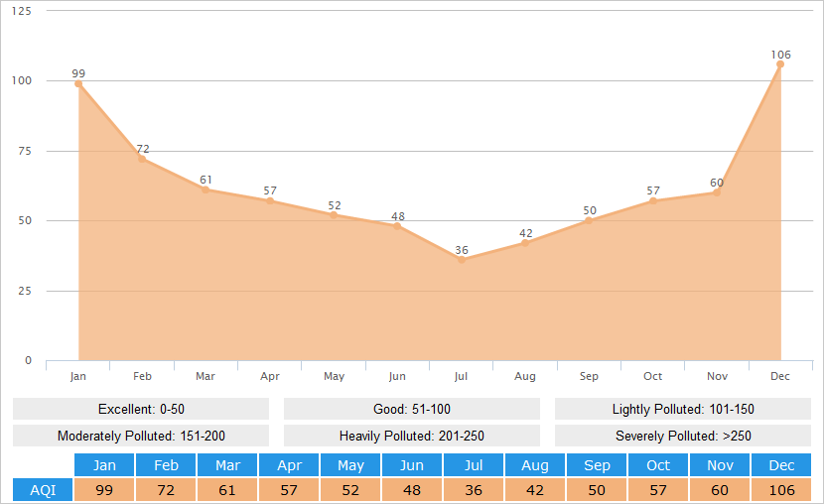Click the blue AQI row header cell
Viewport: 824px width, 504px height.
pos(43,490)
